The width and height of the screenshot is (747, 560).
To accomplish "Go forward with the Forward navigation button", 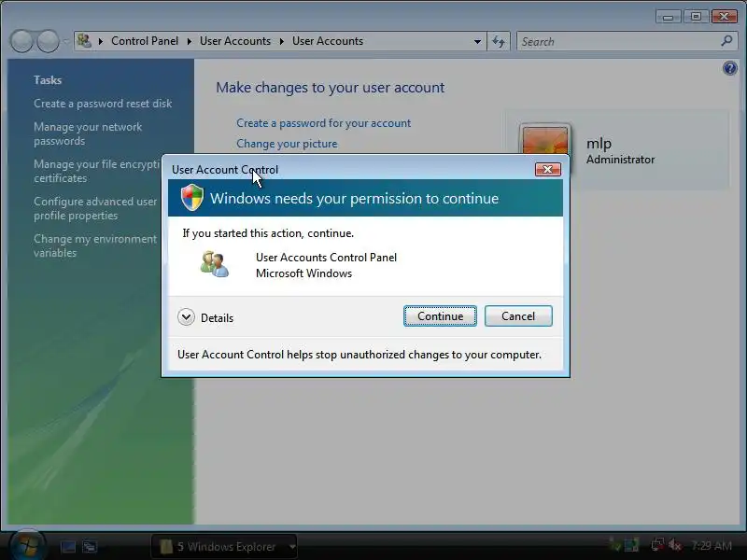I will (x=48, y=41).
